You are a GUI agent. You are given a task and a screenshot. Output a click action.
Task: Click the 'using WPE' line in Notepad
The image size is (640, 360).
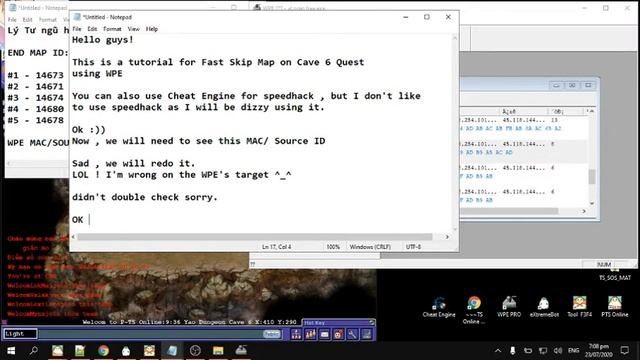[97, 73]
